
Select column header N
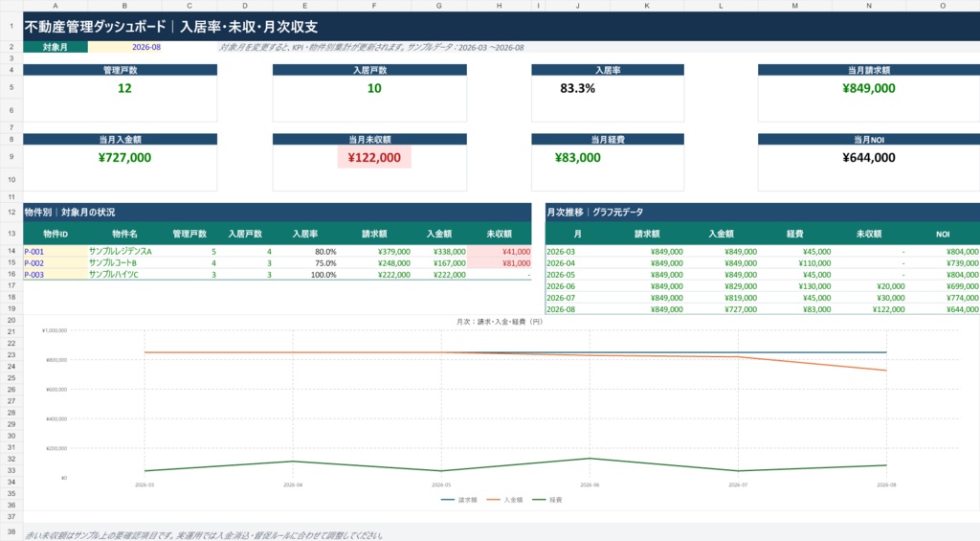click(869, 6)
